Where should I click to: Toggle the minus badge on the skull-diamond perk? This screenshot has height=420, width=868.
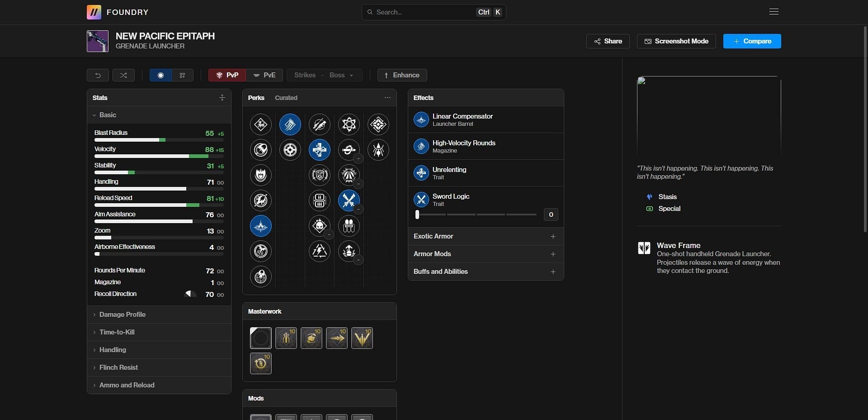pyautogui.click(x=329, y=235)
